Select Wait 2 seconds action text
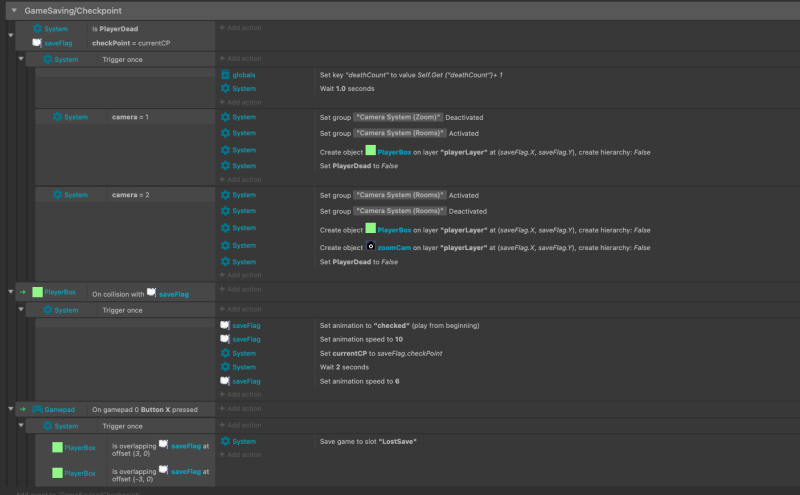The image size is (800, 495). pos(344,366)
